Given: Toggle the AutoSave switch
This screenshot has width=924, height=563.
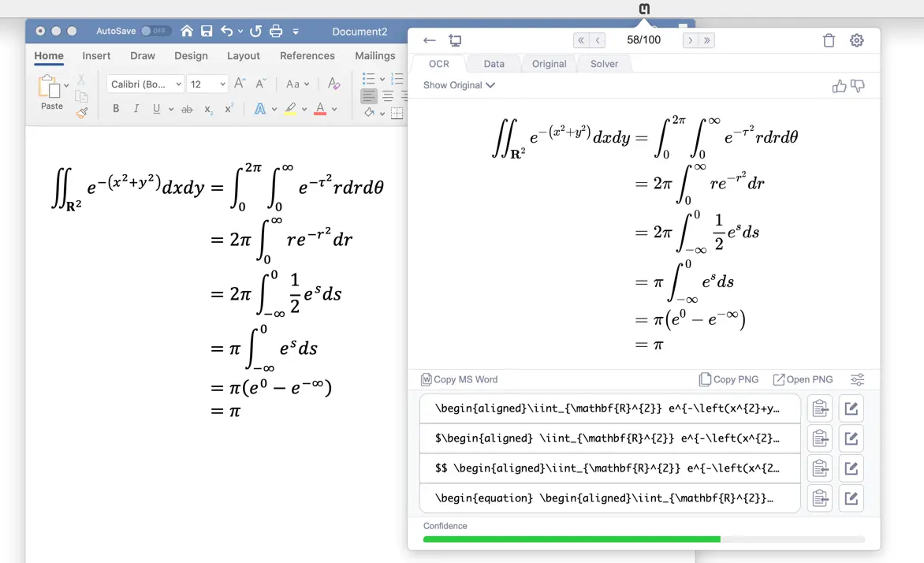Looking at the screenshot, I should pyautogui.click(x=155, y=31).
